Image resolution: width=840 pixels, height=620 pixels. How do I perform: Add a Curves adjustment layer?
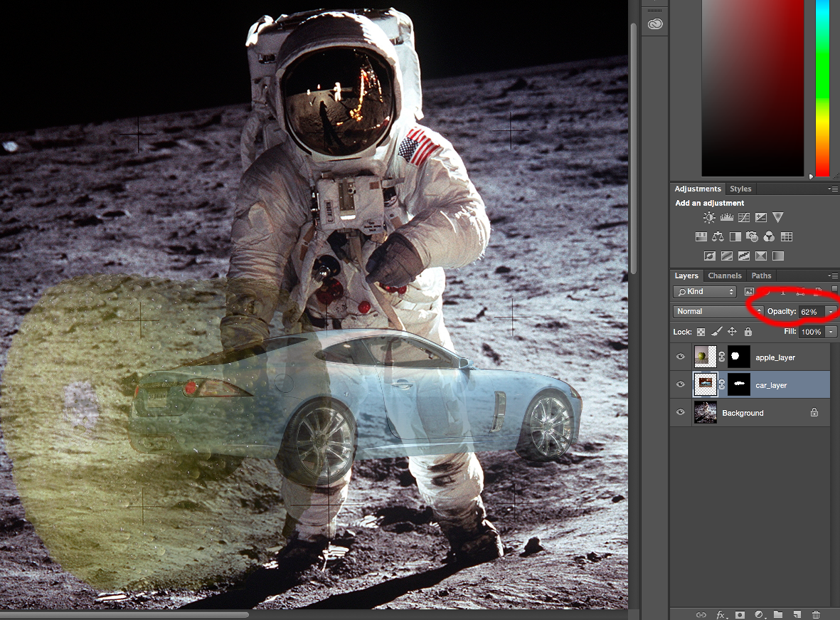coord(743,218)
